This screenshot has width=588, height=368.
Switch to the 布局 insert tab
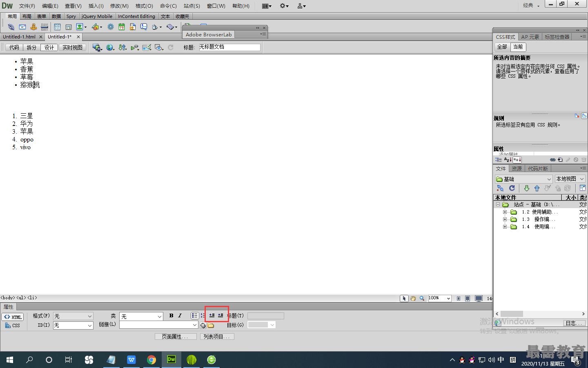[x=27, y=16]
